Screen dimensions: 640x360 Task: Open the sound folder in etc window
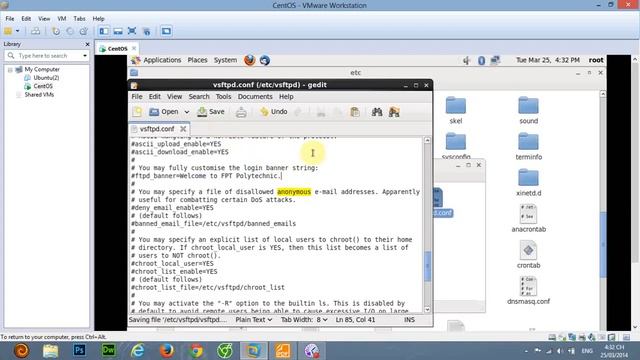[529, 110]
